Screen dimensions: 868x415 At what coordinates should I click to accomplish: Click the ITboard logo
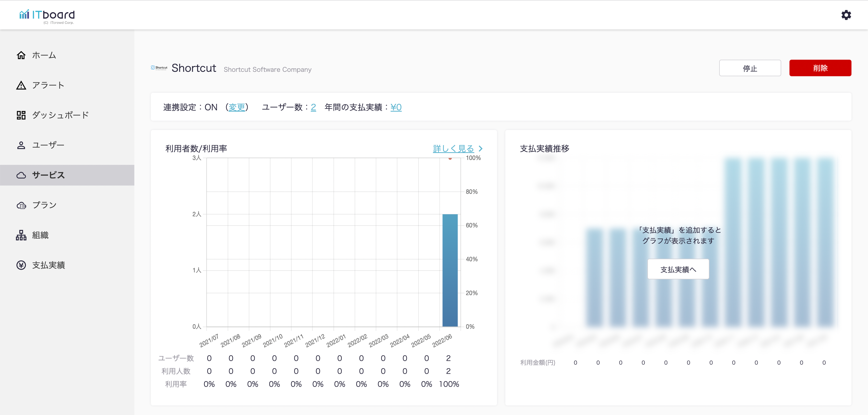pyautogui.click(x=47, y=16)
